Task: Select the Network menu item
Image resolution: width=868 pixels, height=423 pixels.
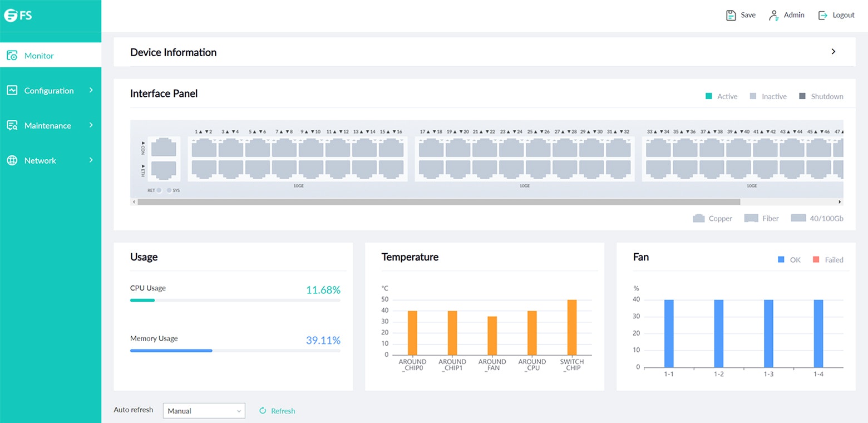Action: pyautogui.click(x=40, y=160)
